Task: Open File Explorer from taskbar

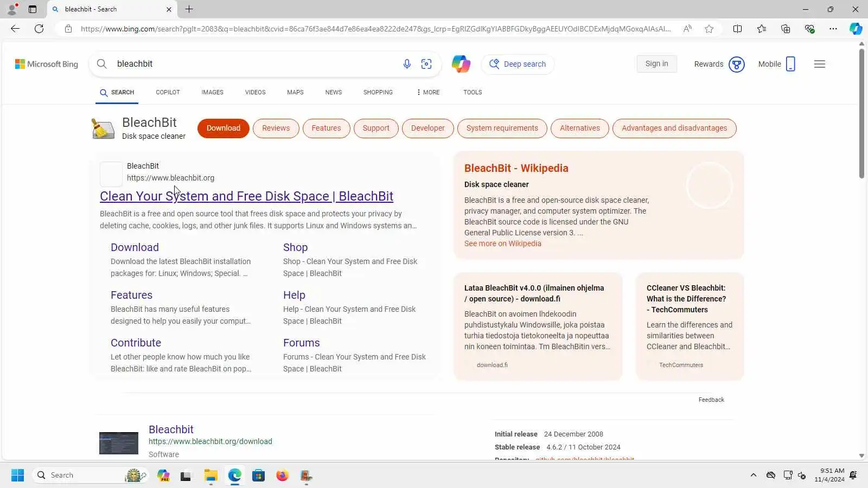Action: 210,476
